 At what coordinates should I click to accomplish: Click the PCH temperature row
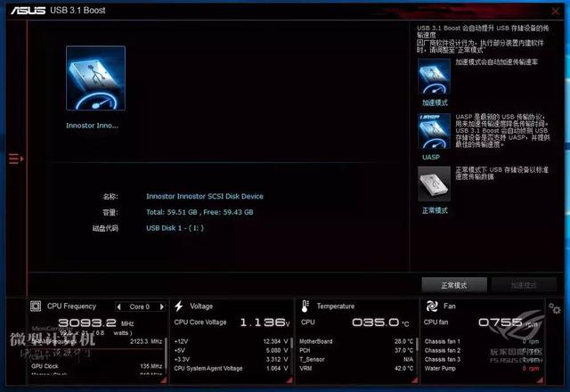point(356,350)
